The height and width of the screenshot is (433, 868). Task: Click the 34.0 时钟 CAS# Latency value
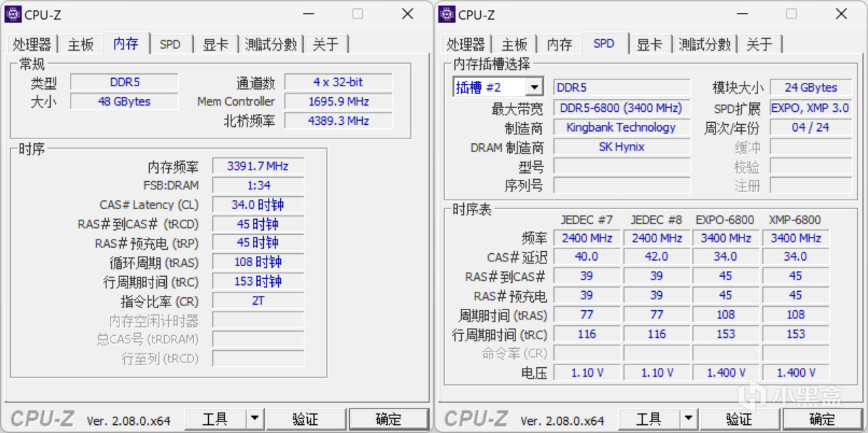click(258, 205)
